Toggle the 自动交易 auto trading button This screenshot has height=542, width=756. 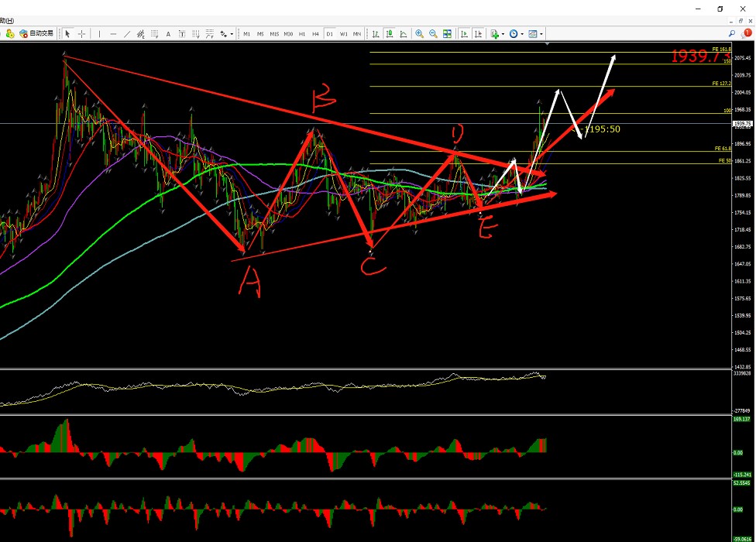point(36,34)
